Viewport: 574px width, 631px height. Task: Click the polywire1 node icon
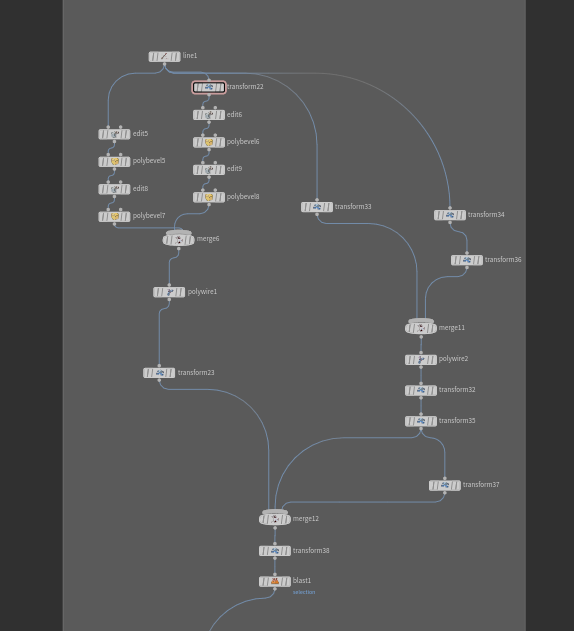pyautogui.click(x=169, y=292)
